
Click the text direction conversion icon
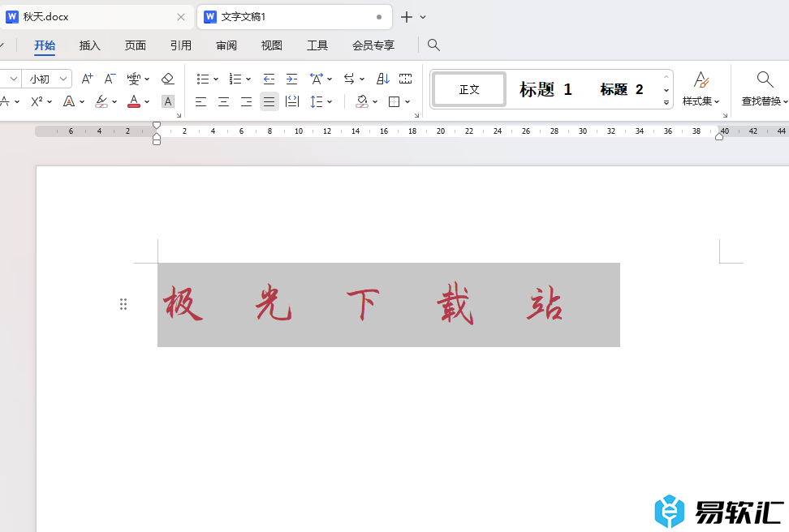pos(349,79)
